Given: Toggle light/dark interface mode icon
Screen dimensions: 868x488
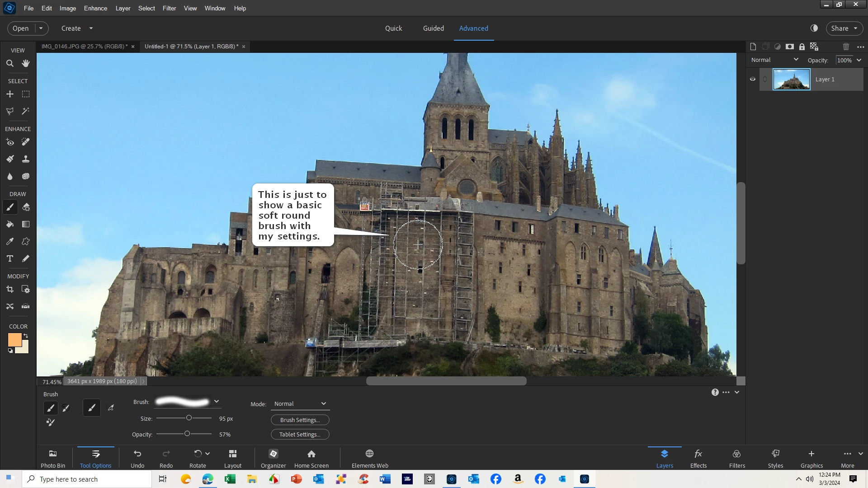Looking at the screenshot, I should (x=814, y=28).
